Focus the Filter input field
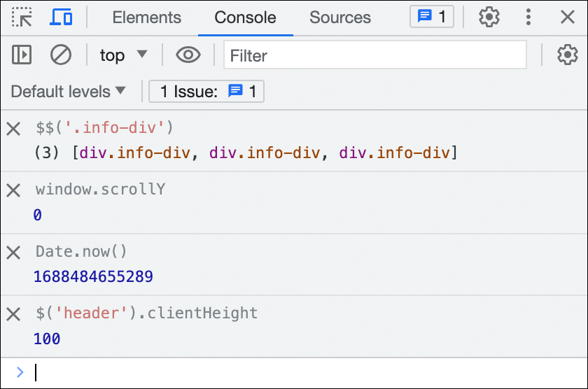588x389 pixels. (x=375, y=55)
